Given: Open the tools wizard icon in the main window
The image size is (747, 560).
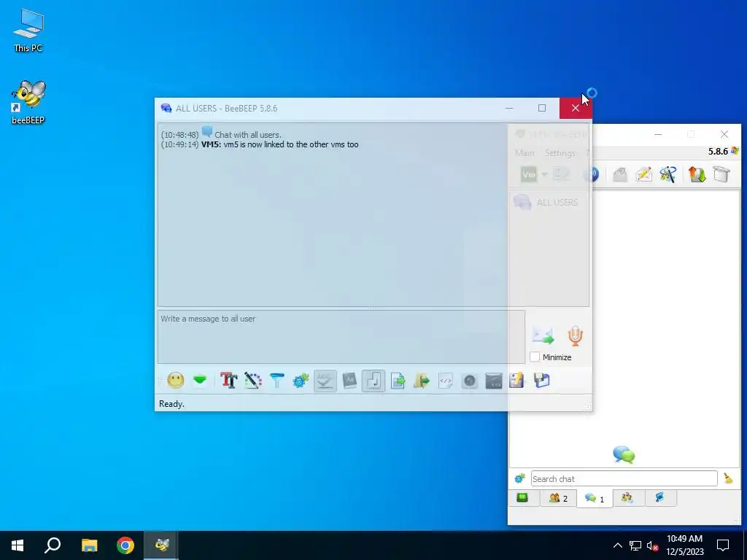Looking at the screenshot, I should pyautogui.click(x=668, y=174).
